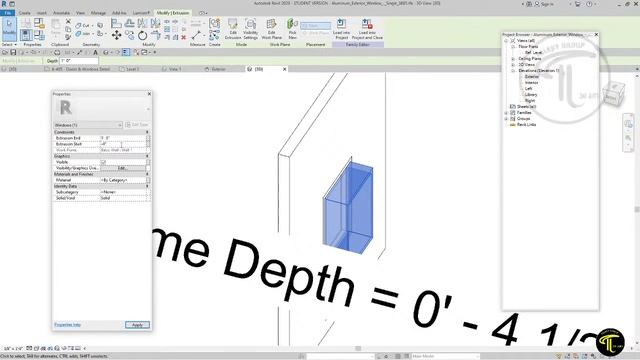
Task: Open the Insert ribbon tab
Action: pos(42,13)
